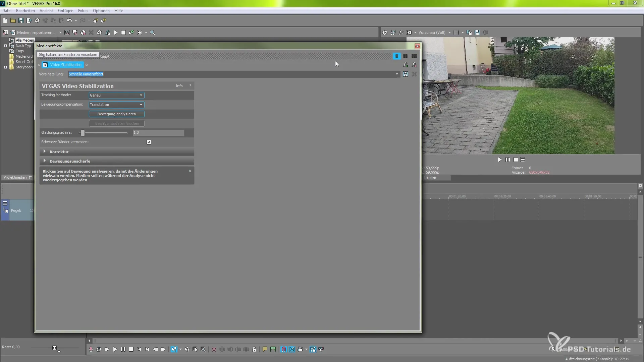Select the Tags media bin
The image size is (644, 362).
click(x=19, y=51)
